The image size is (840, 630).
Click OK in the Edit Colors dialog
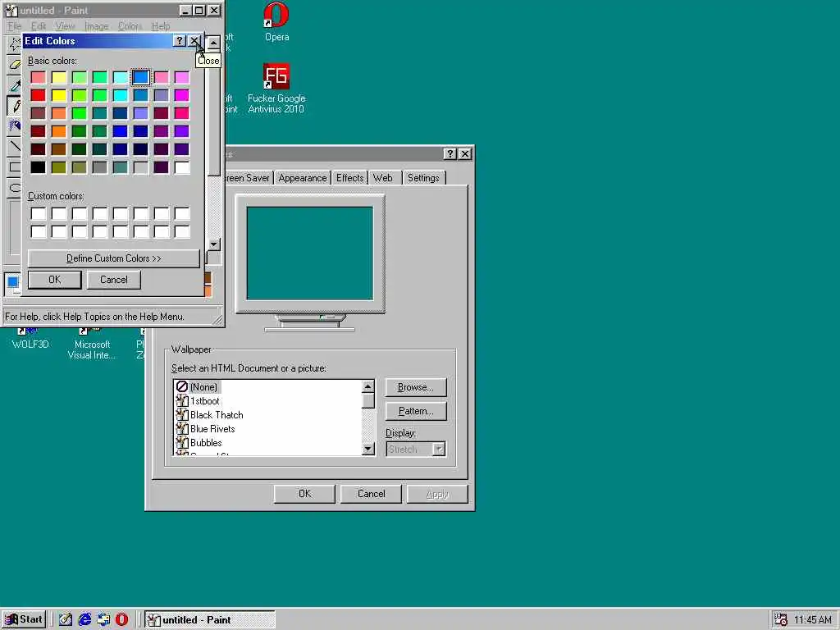click(55, 280)
